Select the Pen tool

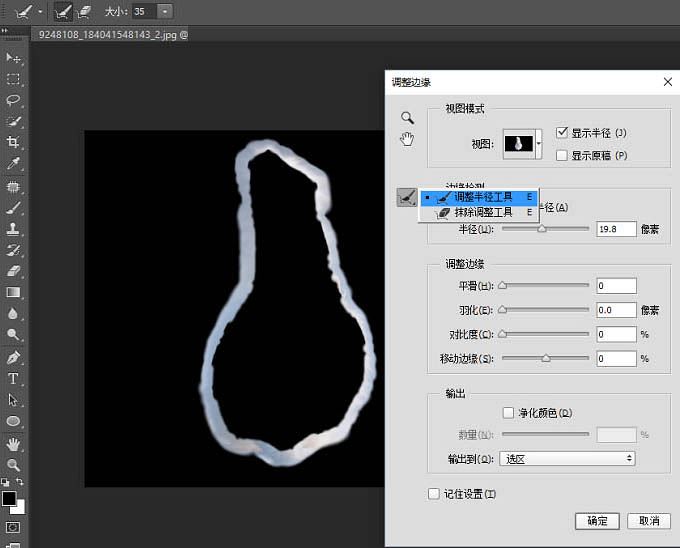tap(14, 357)
